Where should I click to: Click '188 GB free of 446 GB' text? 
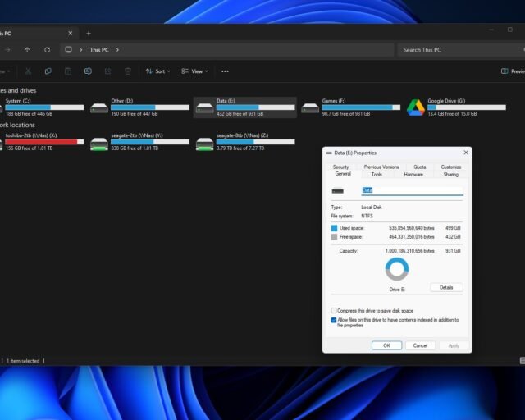click(x=30, y=114)
